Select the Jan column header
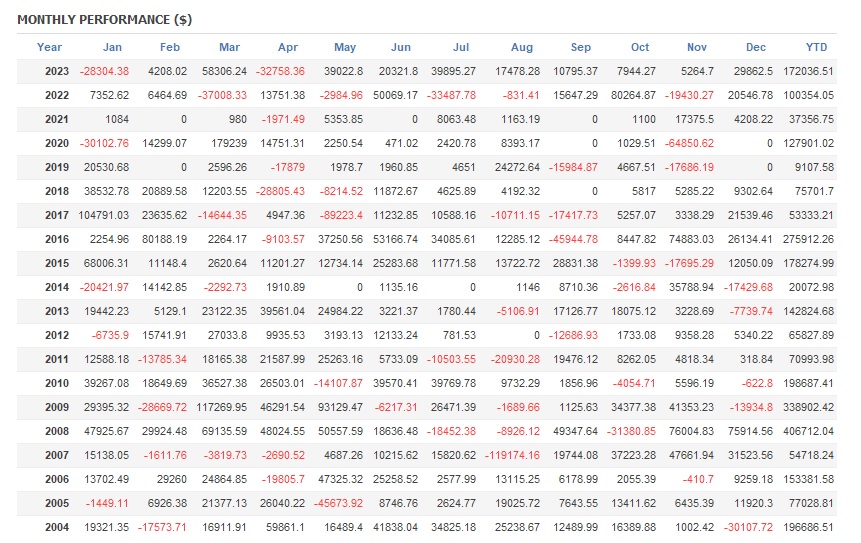The width and height of the screenshot is (861, 543). (112, 47)
